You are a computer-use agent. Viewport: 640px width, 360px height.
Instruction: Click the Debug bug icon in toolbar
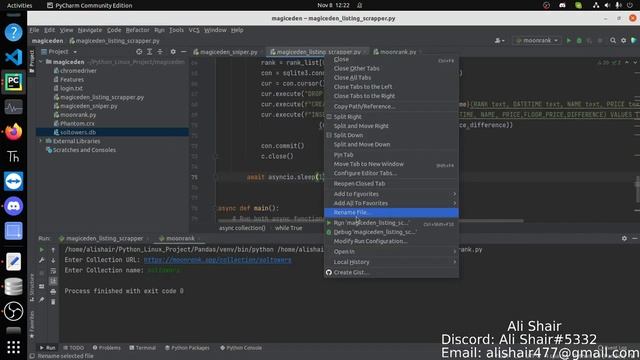coord(579,40)
